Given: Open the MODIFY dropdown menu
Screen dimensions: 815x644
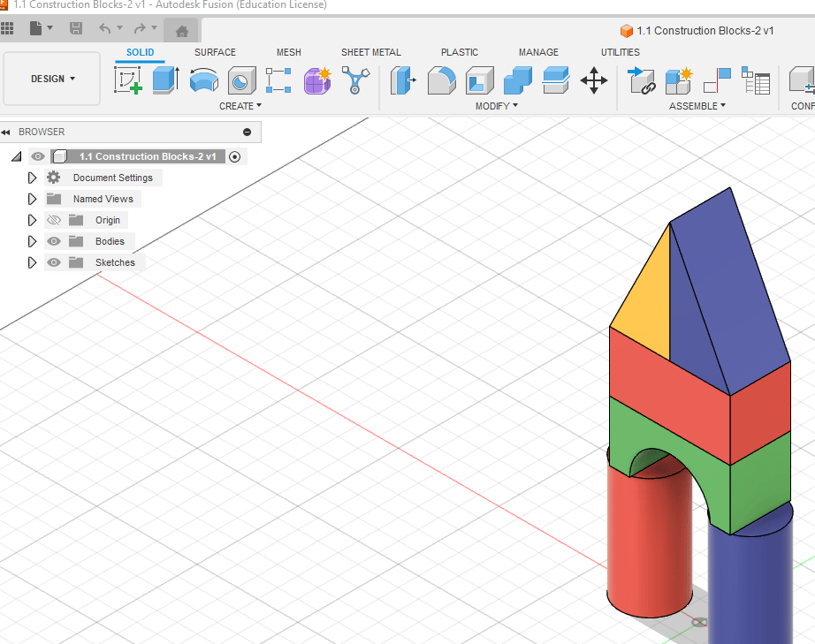Looking at the screenshot, I should (496, 106).
